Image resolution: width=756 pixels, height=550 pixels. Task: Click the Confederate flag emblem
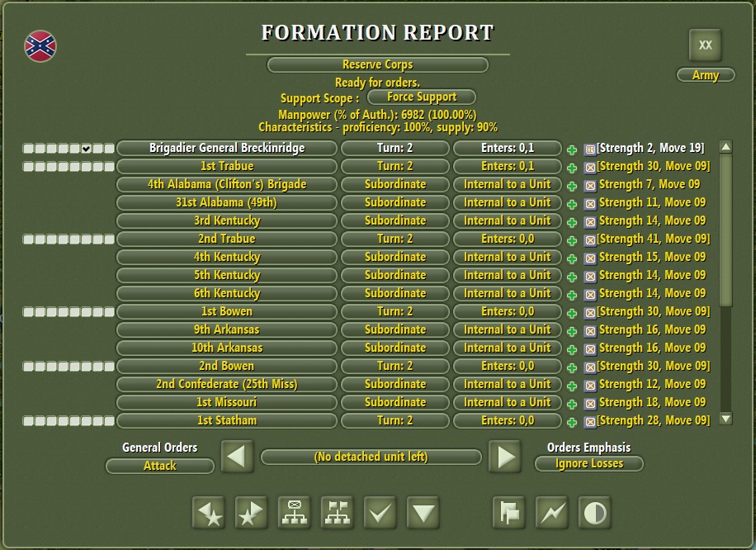pos(40,46)
